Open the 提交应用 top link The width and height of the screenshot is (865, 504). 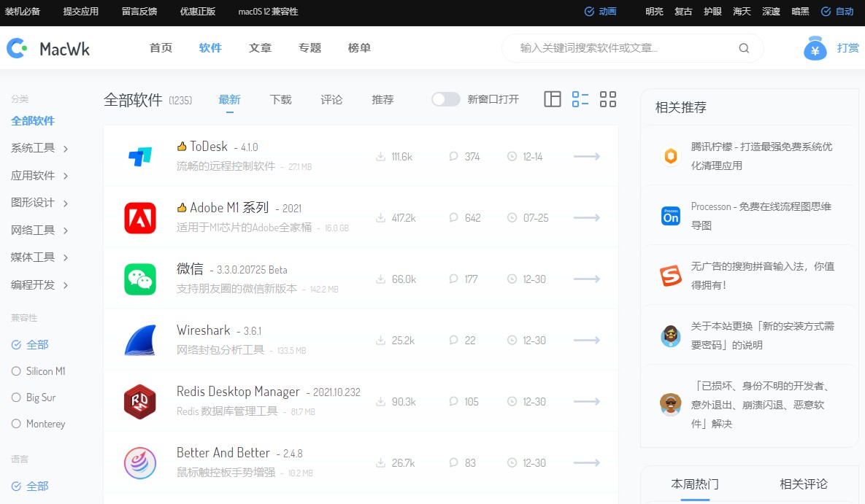pyautogui.click(x=80, y=12)
